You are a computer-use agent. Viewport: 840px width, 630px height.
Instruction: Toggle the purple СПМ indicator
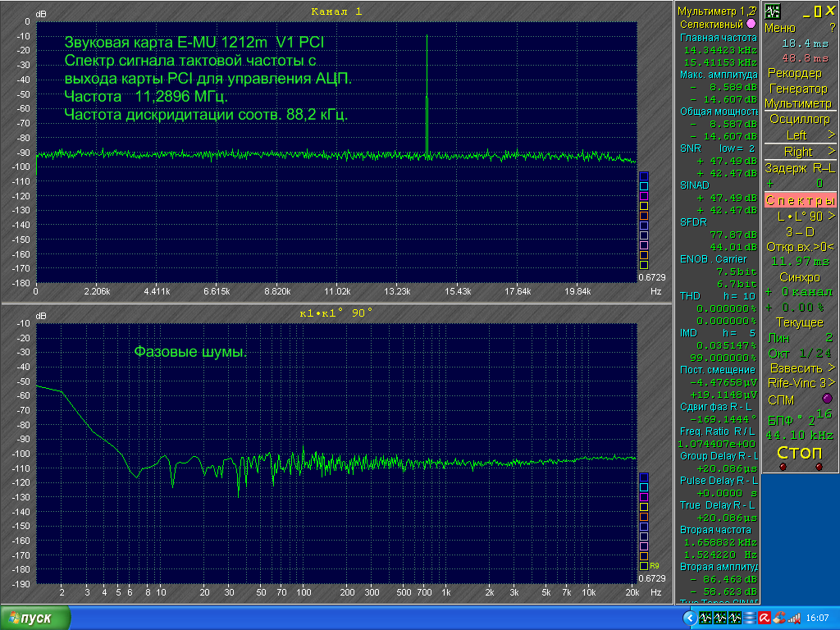click(826, 399)
